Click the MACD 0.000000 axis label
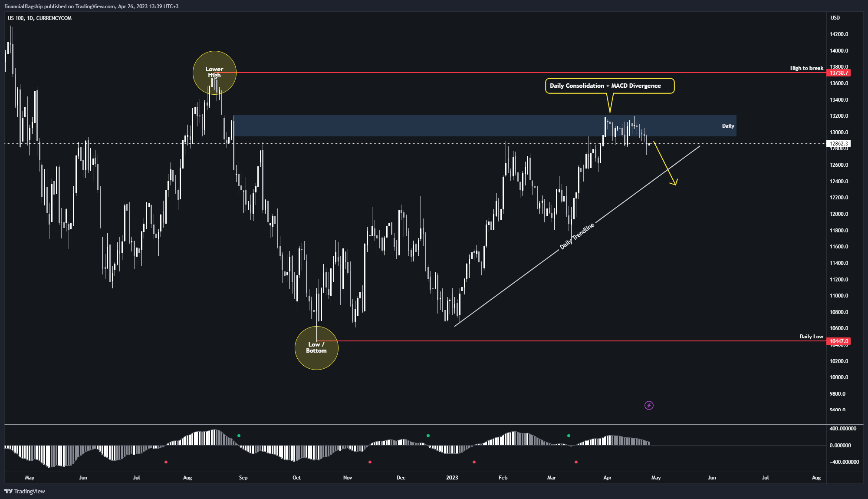The height and width of the screenshot is (499, 868). tap(840, 446)
